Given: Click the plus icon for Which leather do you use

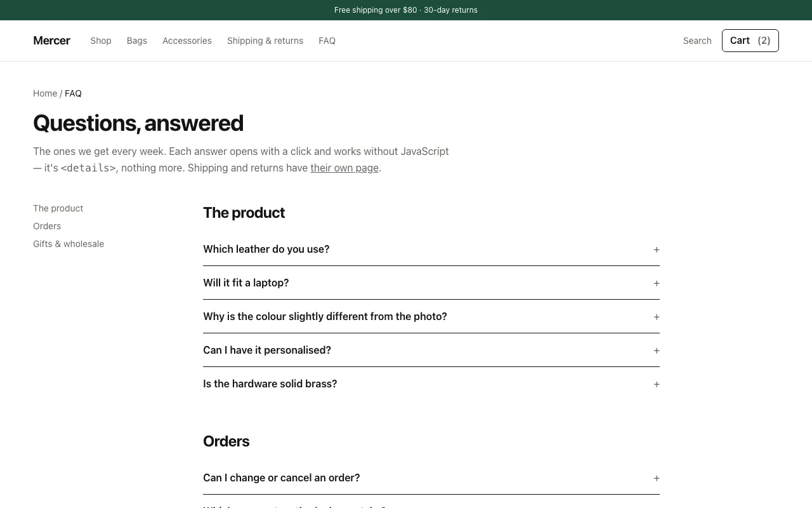Looking at the screenshot, I should point(657,250).
